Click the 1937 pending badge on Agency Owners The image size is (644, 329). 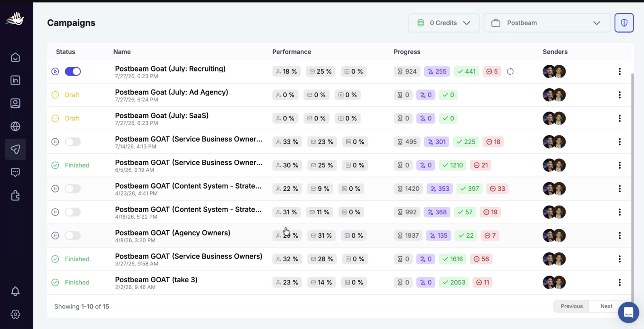[408, 236]
